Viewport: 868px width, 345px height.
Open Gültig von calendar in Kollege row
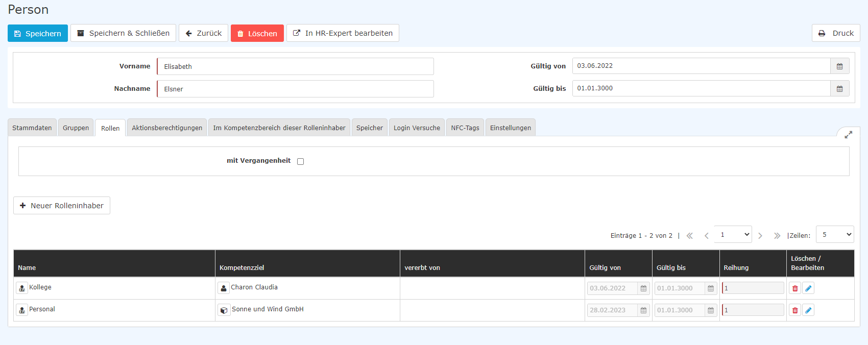coord(643,288)
